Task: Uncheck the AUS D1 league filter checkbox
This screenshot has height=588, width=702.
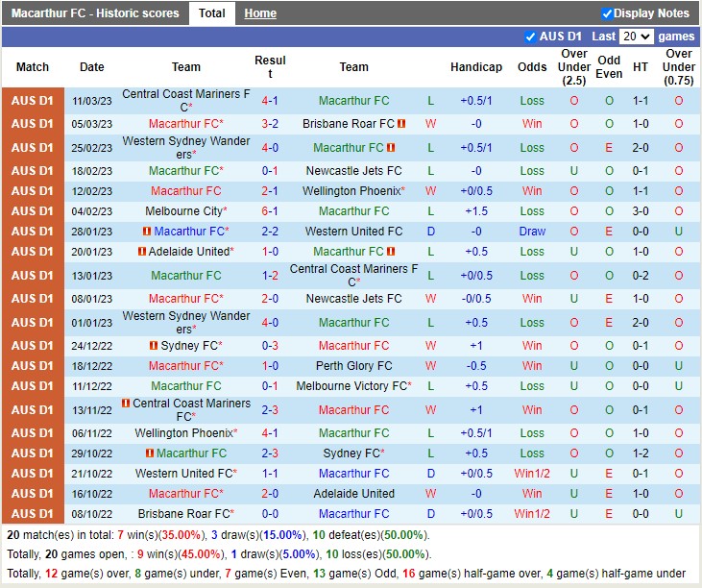Action: point(530,37)
